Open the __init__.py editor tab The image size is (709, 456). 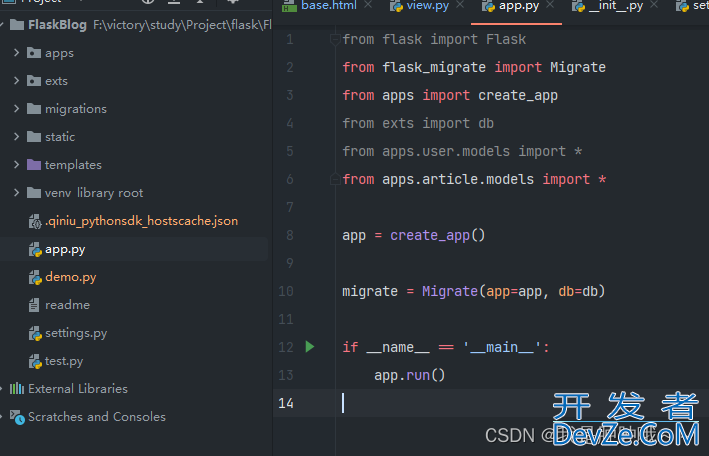click(614, 6)
